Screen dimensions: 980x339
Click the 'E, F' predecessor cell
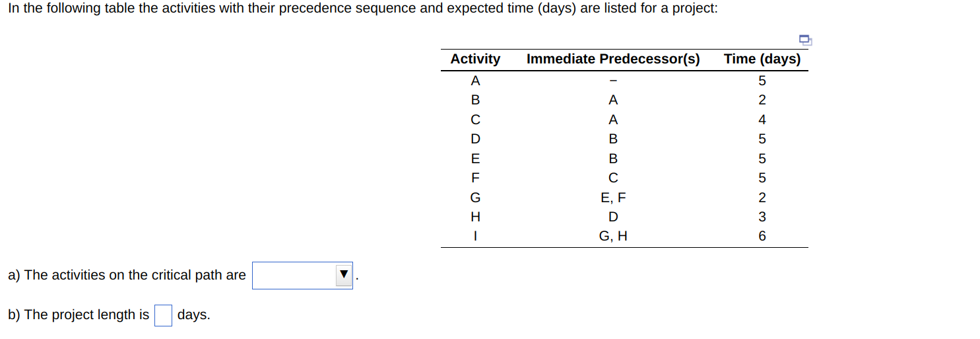pyautogui.click(x=613, y=197)
